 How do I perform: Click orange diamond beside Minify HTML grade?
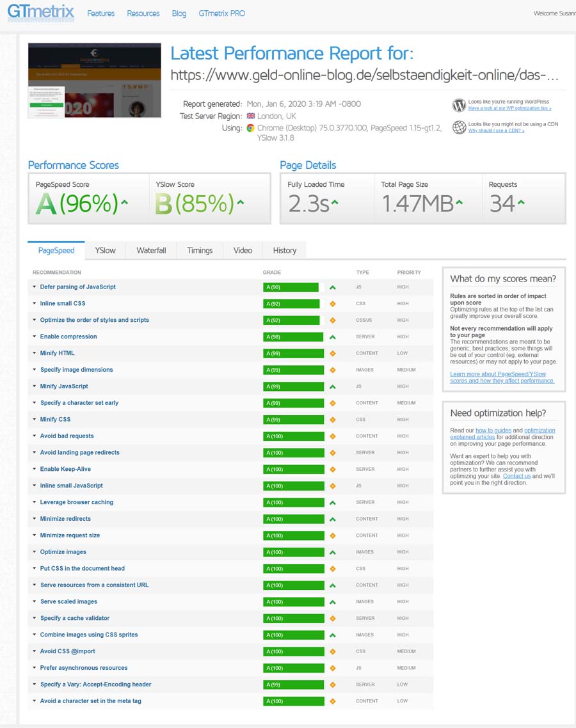(333, 354)
